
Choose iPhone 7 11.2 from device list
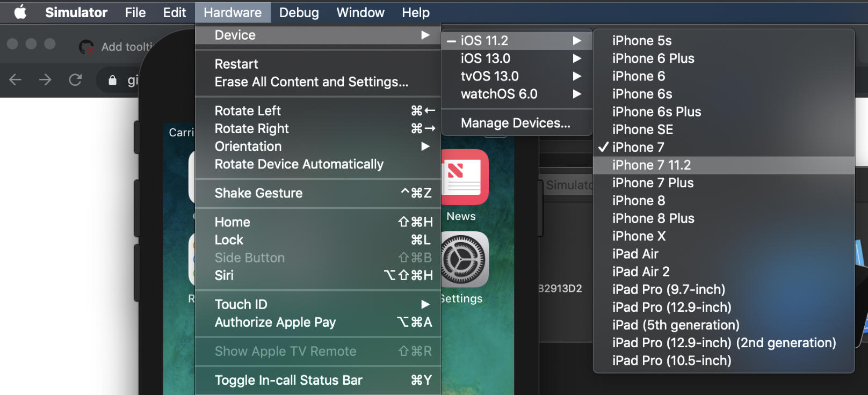[x=652, y=165]
